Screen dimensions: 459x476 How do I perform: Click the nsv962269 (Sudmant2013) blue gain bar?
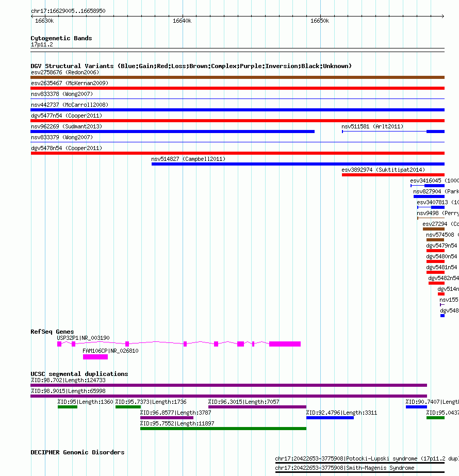172,132
